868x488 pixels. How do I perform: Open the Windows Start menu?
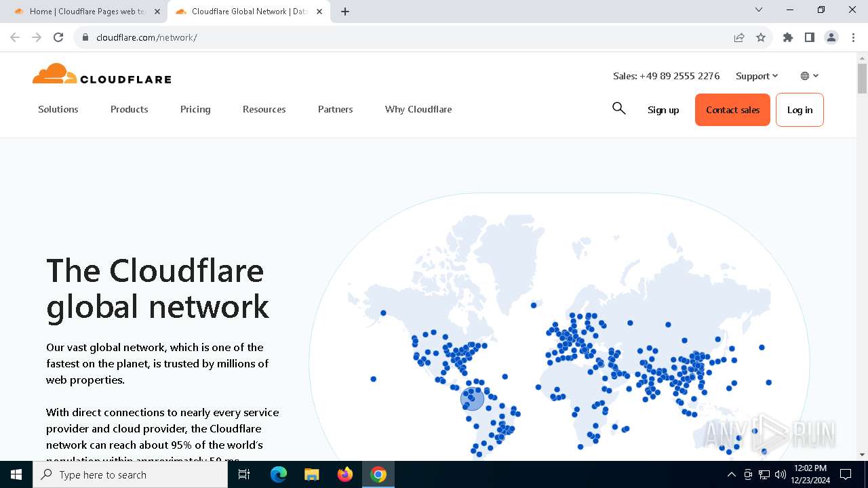16,474
